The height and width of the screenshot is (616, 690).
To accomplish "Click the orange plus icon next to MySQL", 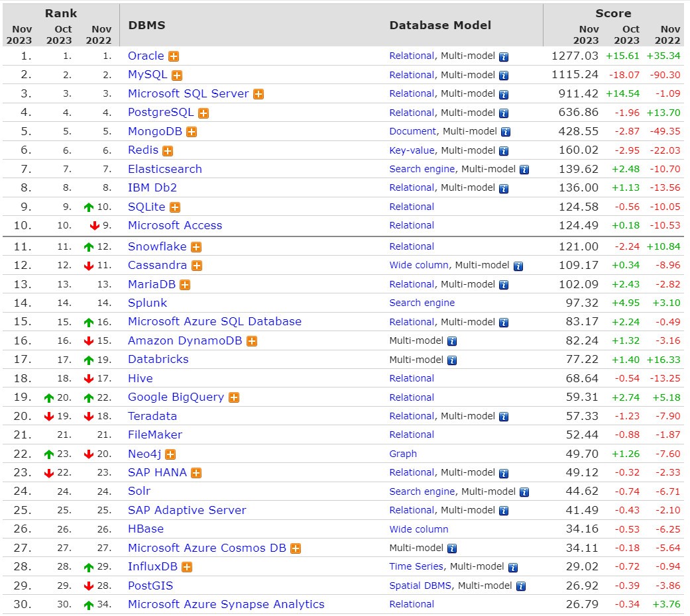I will (177, 76).
